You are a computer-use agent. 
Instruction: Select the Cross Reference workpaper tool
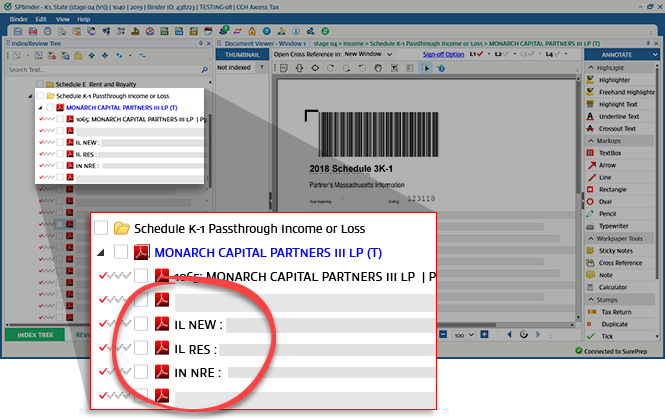pos(620,263)
